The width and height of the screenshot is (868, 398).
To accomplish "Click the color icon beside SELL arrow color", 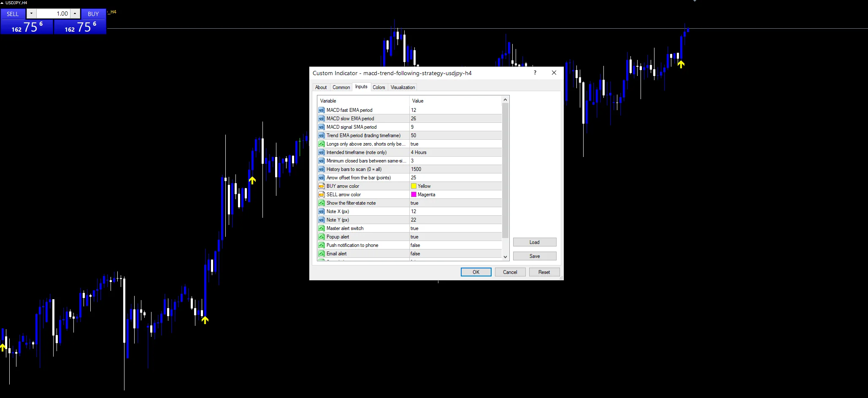I will click(322, 195).
